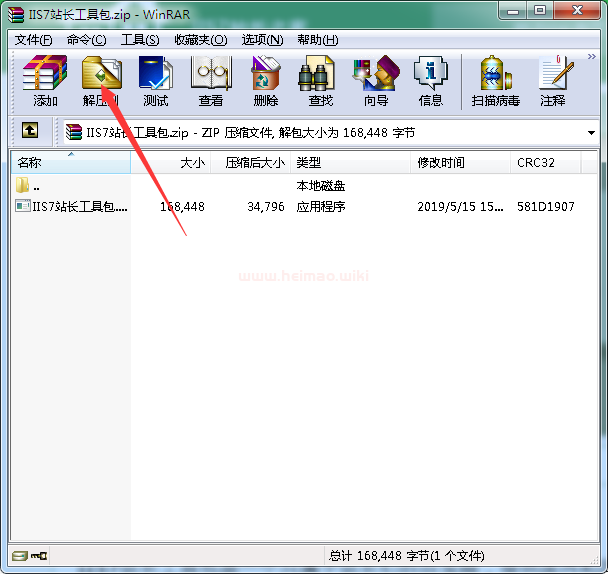Click the Add (添加) toolbar icon

pos(45,81)
